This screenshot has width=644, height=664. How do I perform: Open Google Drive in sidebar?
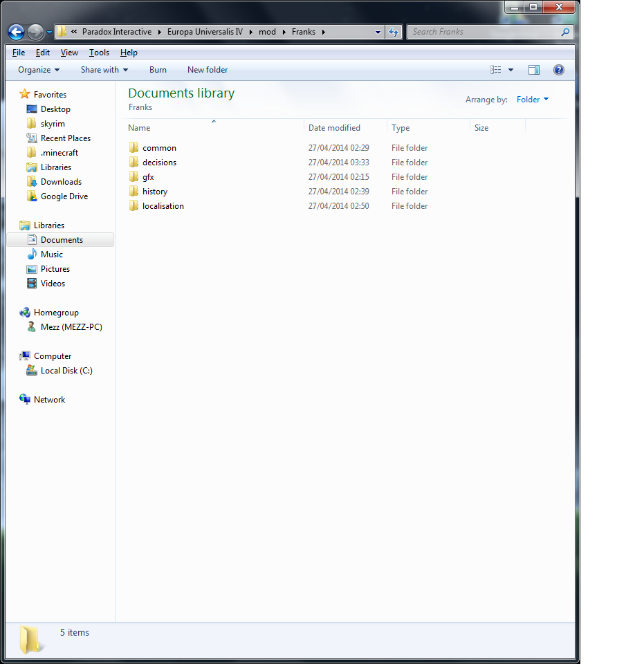[x=64, y=196]
